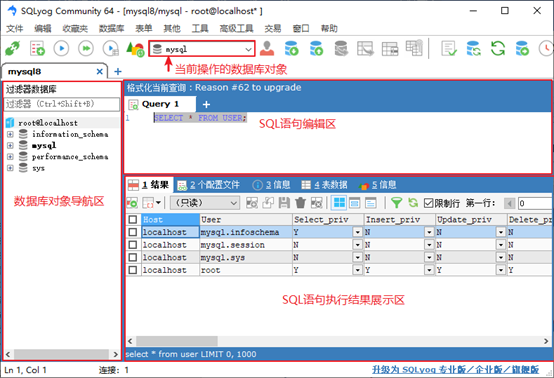Open new query editor toolbar icon
Screen dimensions: 554x378
tap(37, 48)
